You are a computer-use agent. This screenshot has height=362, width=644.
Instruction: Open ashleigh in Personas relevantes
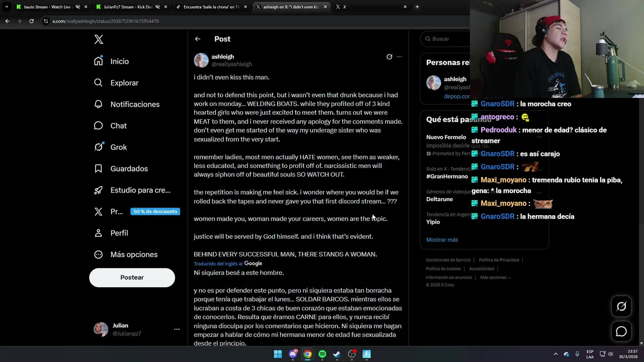click(455, 79)
